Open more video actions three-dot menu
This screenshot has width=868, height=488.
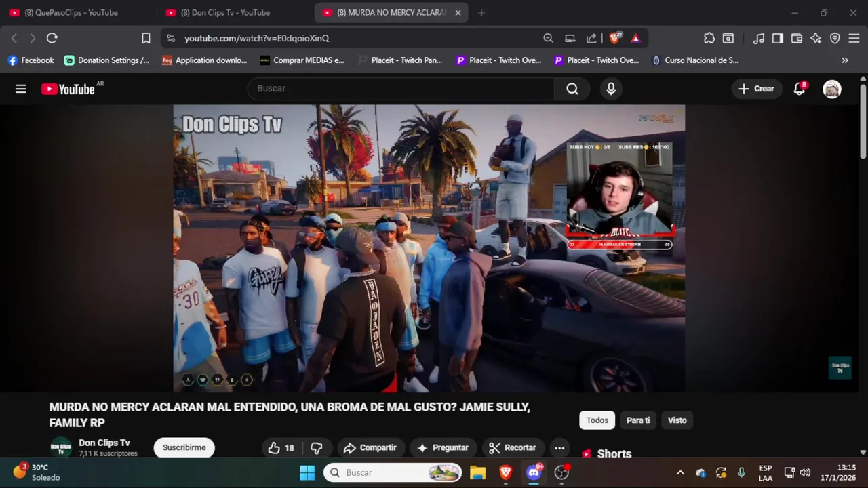[x=559, y=448]
